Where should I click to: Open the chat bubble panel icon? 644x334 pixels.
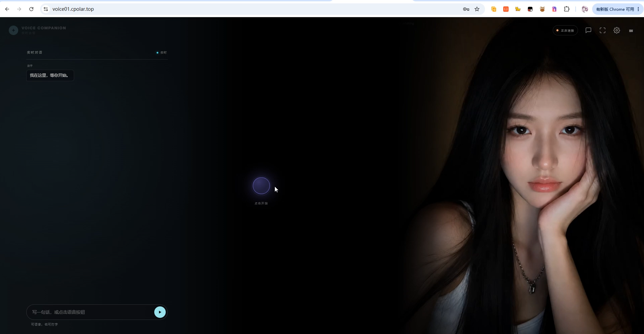(x=588, y=30)
